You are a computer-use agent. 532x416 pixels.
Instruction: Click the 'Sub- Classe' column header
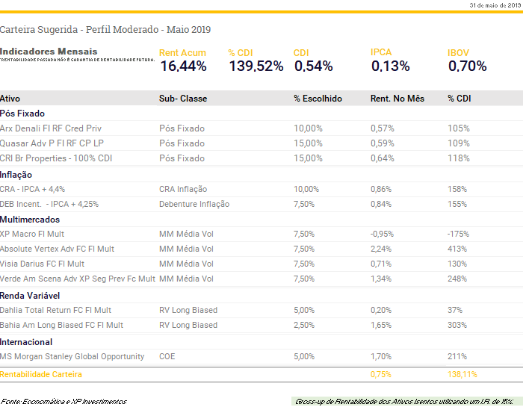(183, 99)
